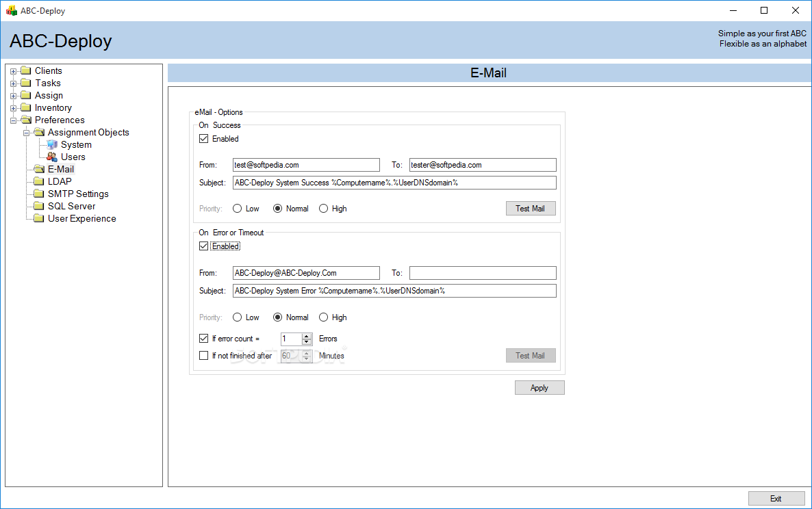Viewport: 812px width, 509px height.
Task: Maximize the ABC-Deploy window
Action: (x=764, y=10)
